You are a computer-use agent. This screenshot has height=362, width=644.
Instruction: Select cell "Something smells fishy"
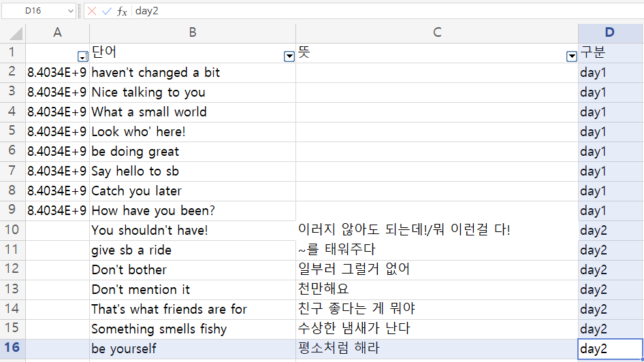point(193,329)
